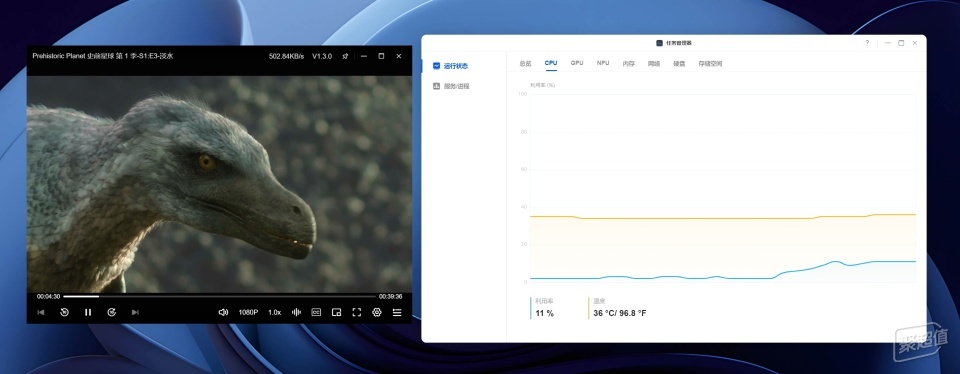Rewind the video ten seconds
Screen dimensions: 960x374
tap(64, 312)
